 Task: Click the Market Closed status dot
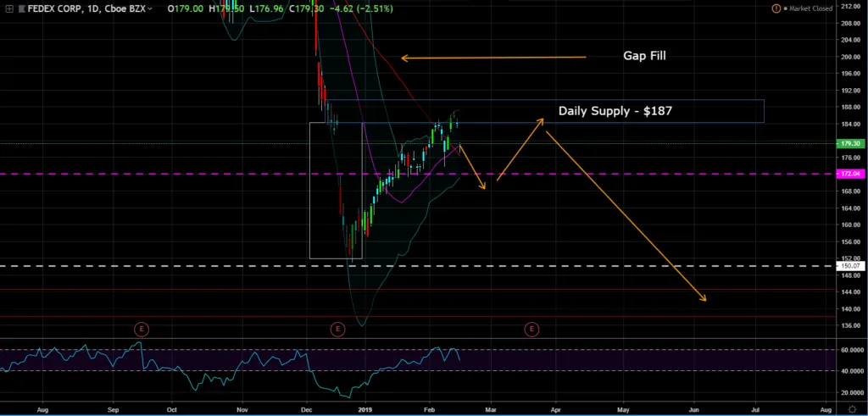click(786, 8)
